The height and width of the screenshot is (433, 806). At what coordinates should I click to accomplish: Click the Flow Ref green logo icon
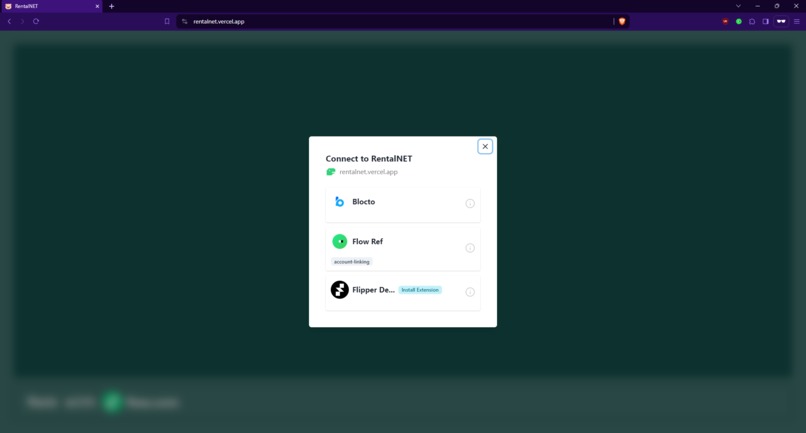[x=339, y=241]
